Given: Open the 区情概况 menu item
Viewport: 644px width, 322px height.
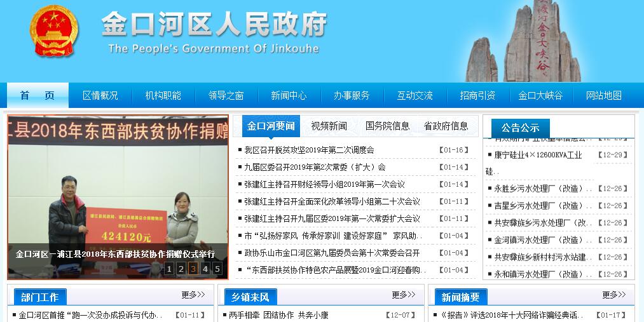Looking at the screenshot, I should click(x=100, y=95).
